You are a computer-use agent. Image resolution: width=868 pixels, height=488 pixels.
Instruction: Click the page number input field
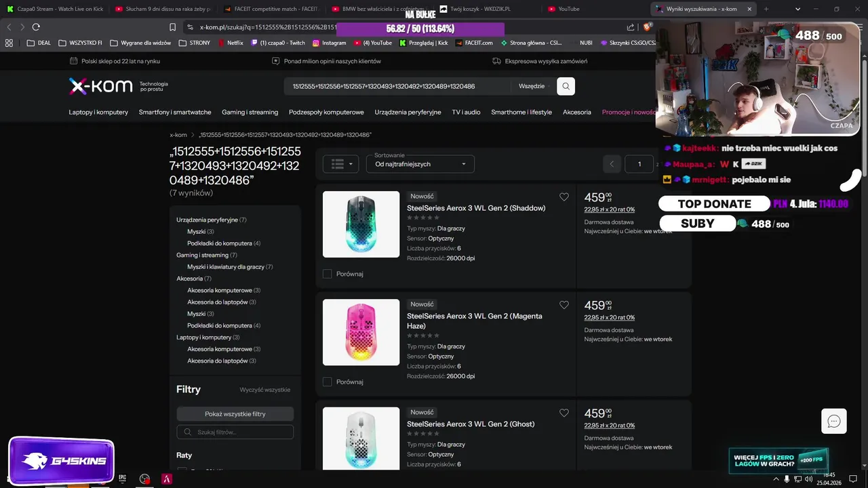click(x=639, y=164)
